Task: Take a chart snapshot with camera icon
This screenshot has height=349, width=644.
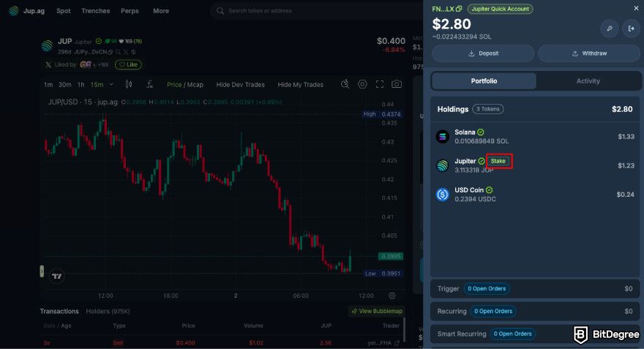Action: click(x=397, y=84)
